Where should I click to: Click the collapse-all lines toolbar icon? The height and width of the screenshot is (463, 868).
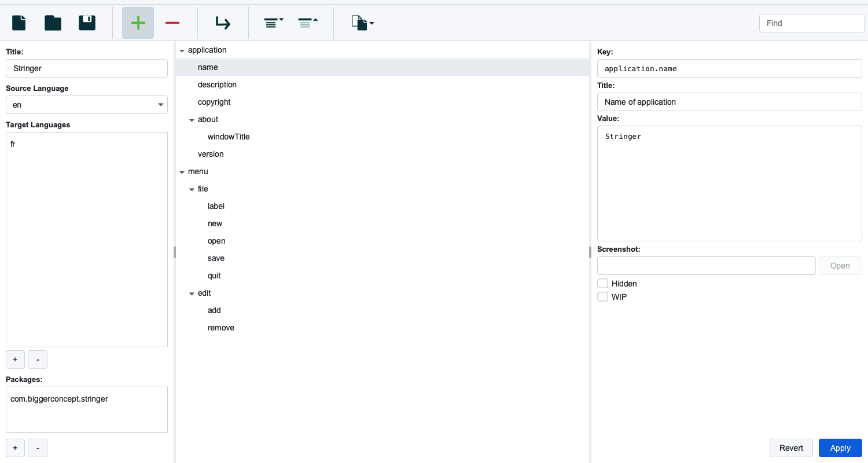tap(308, 23)
